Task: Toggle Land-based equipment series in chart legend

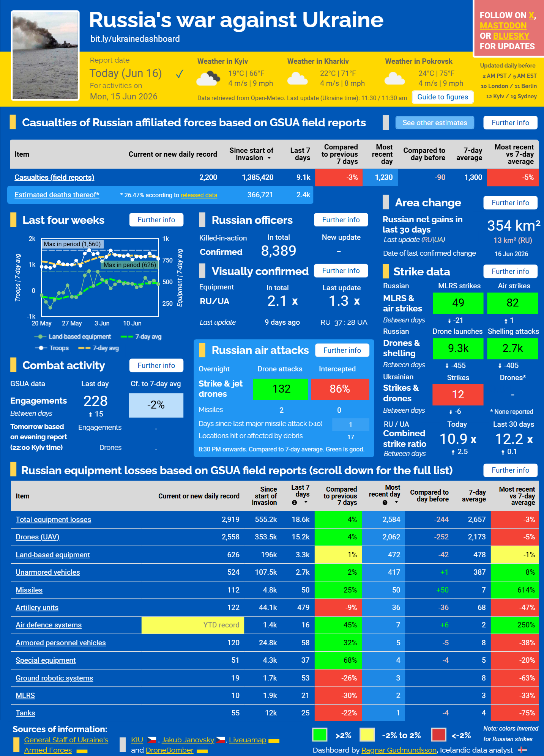Action: (73, 336)
